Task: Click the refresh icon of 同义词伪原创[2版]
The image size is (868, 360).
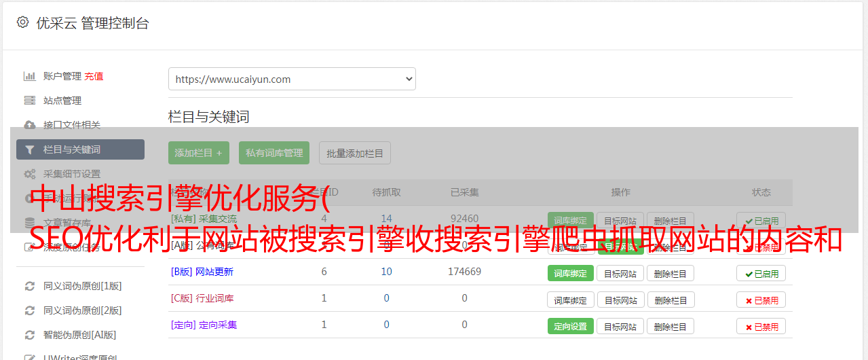Action: (29, 310)
